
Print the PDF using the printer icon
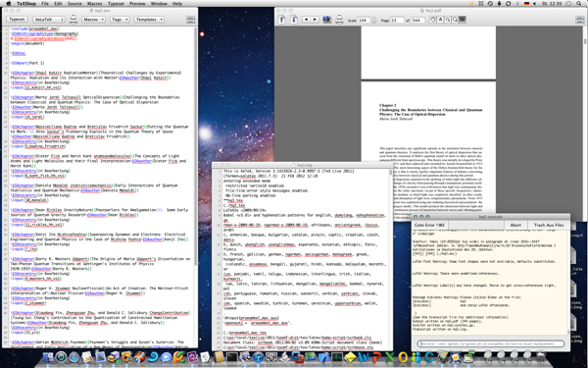tap(339, 20)
